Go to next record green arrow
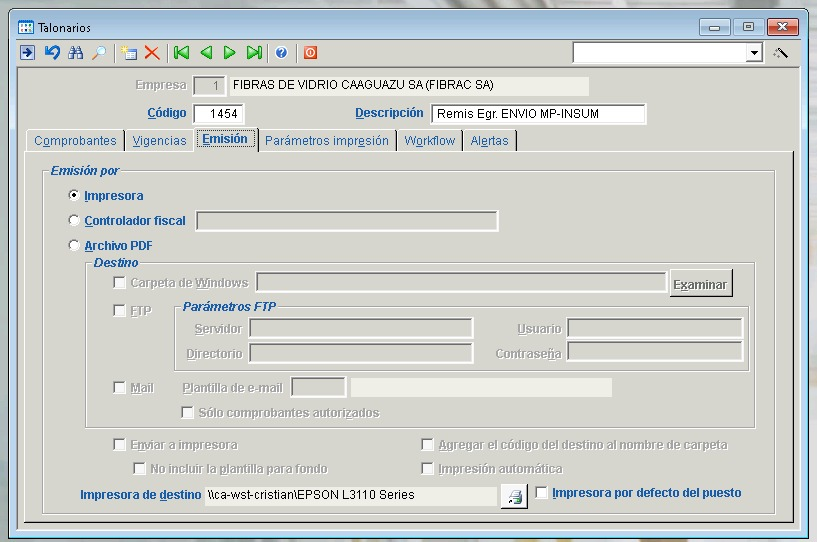 230,53
